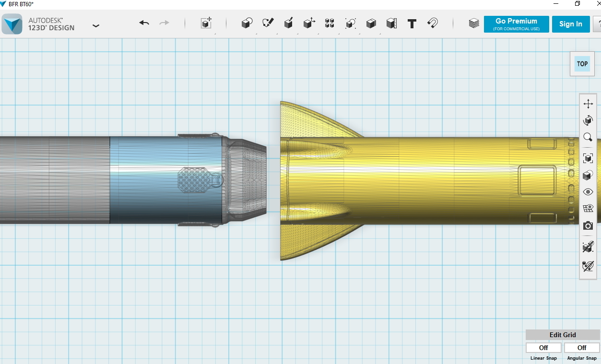The height and width of the screenshot is (364, 601).
Task: Select the blue interstage cylinder section
Action: tap(165, 181)
